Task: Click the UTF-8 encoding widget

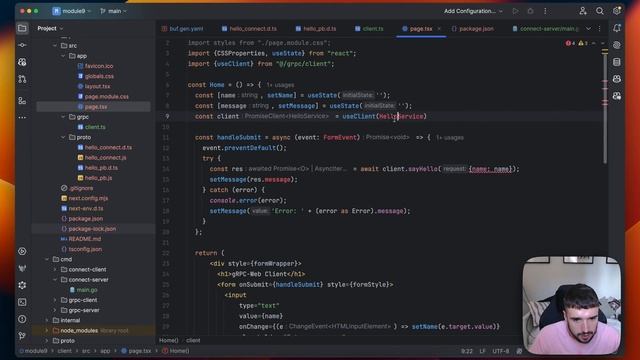Action: [500, 351]
